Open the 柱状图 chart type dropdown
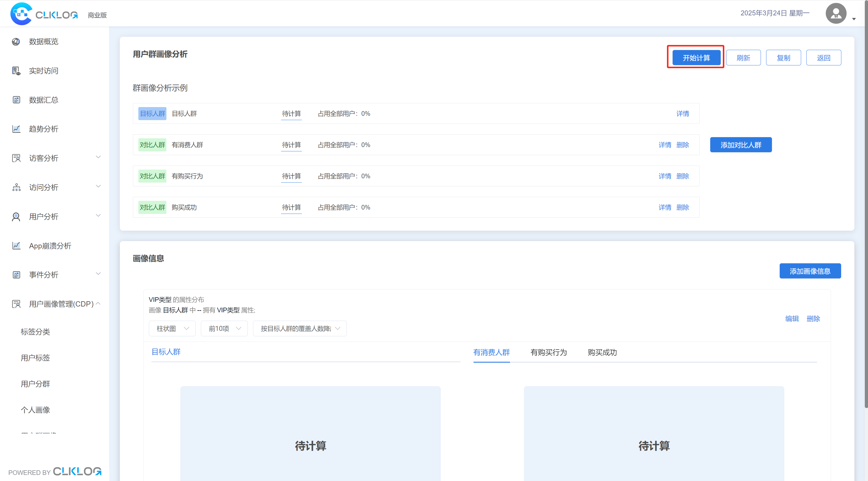The width and height of the screenshot is (868, 481). point(172,328)
